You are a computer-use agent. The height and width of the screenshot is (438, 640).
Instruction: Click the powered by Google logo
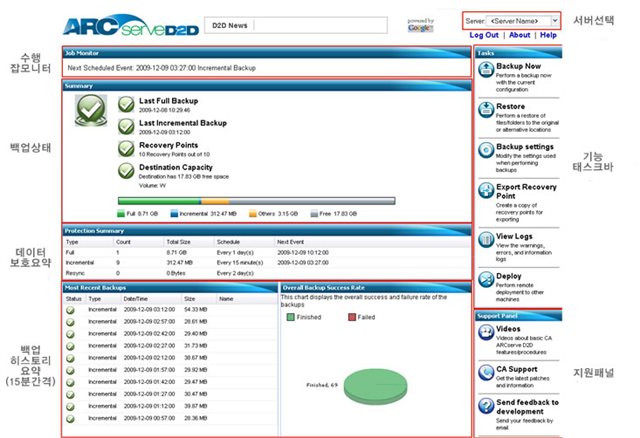[420, 25]
